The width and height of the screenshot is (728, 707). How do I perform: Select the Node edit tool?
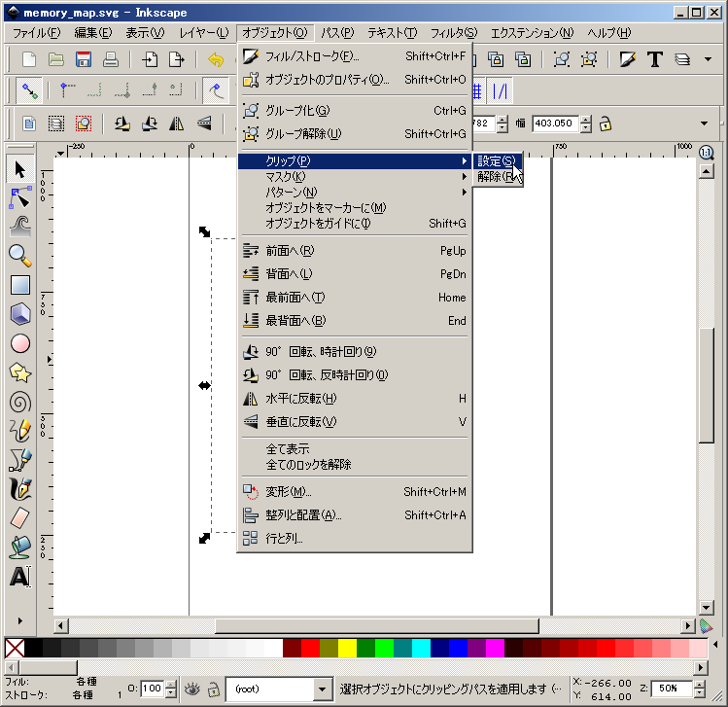pos(20,197)
